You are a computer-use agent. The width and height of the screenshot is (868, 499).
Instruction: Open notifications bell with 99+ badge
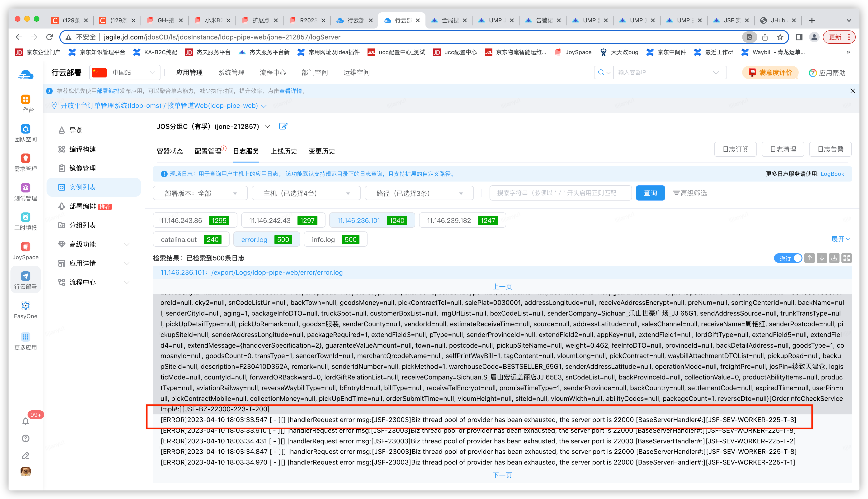pos(26,421)
